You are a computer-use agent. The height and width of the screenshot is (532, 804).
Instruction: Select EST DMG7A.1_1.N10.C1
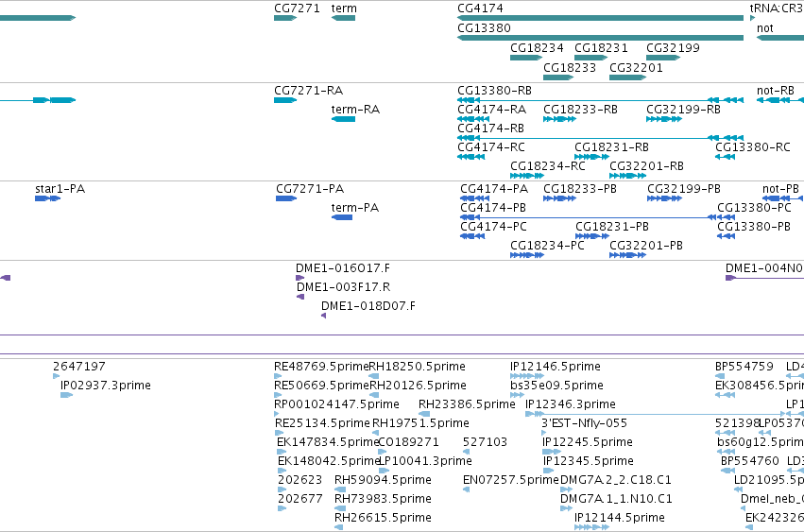click(566, 508)
